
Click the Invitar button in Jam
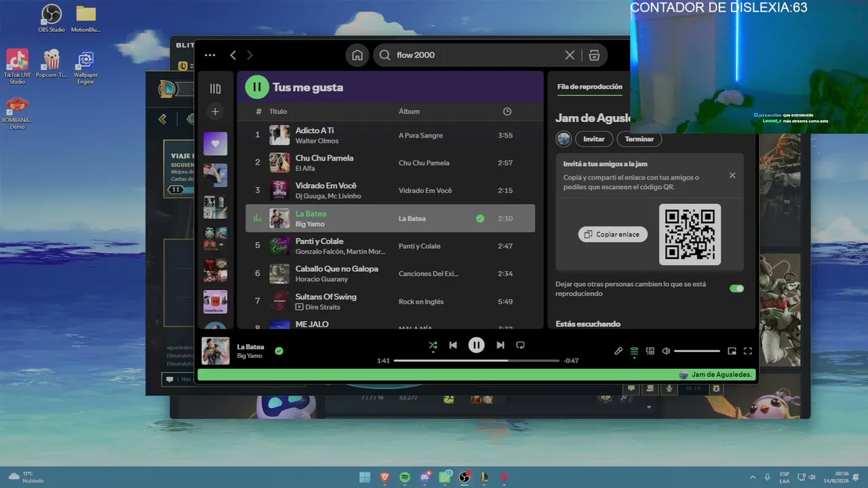(x=594, y=139)
